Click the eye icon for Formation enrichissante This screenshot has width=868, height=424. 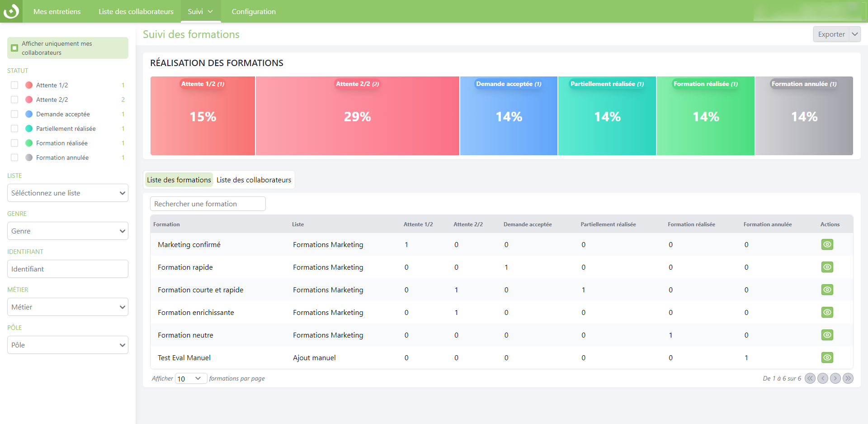827,312
